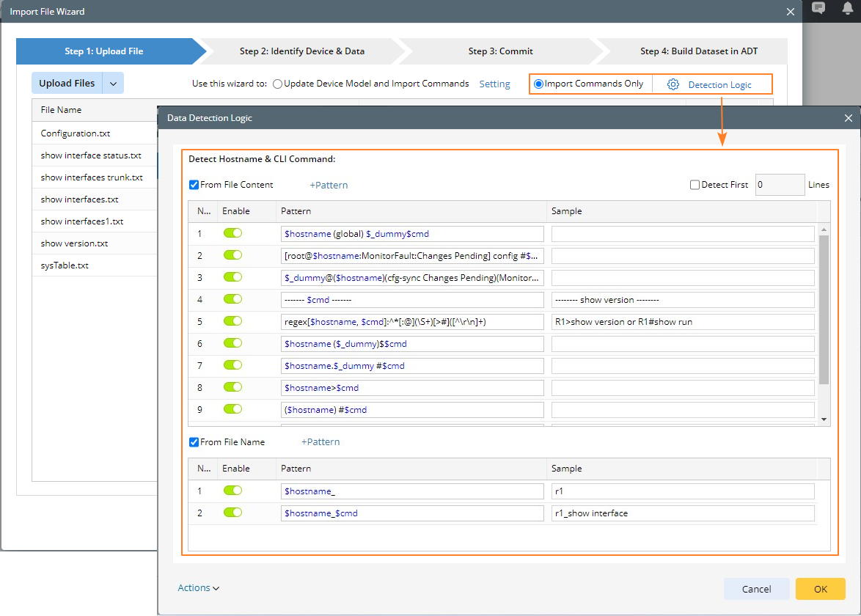
Task: Go to Step 3: Commit tab
Action: pyautogui.click(x=500, y=51)
